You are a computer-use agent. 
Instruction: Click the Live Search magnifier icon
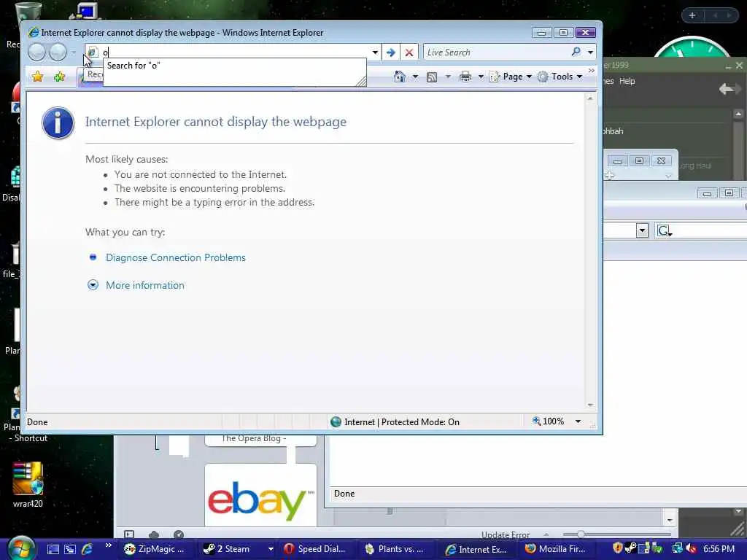576,52
